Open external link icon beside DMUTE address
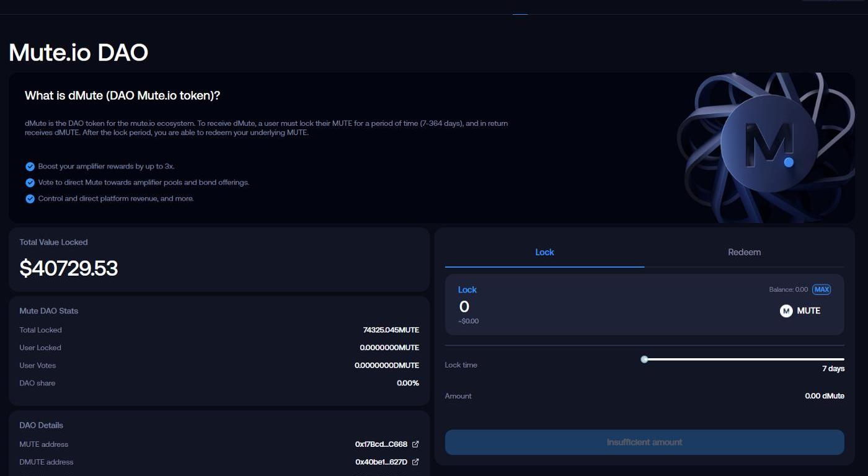This screenshot has width=868, height=476. point(415,462)
